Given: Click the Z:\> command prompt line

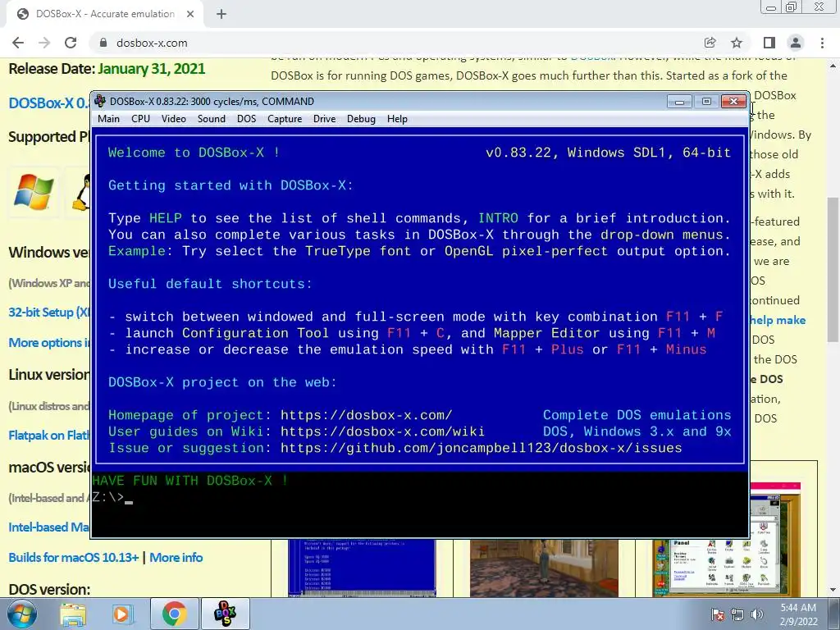Looking at the screenshot, I should point(112,497).
